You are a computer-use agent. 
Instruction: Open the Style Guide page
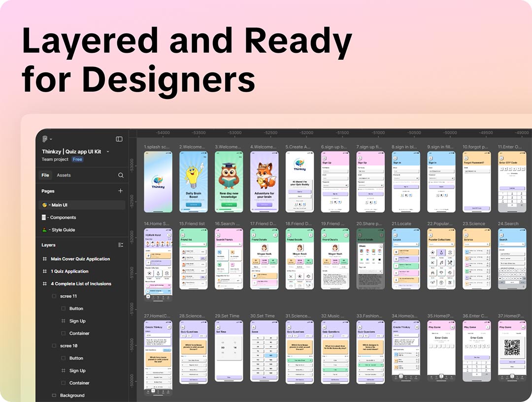click(x=62, y=230)
